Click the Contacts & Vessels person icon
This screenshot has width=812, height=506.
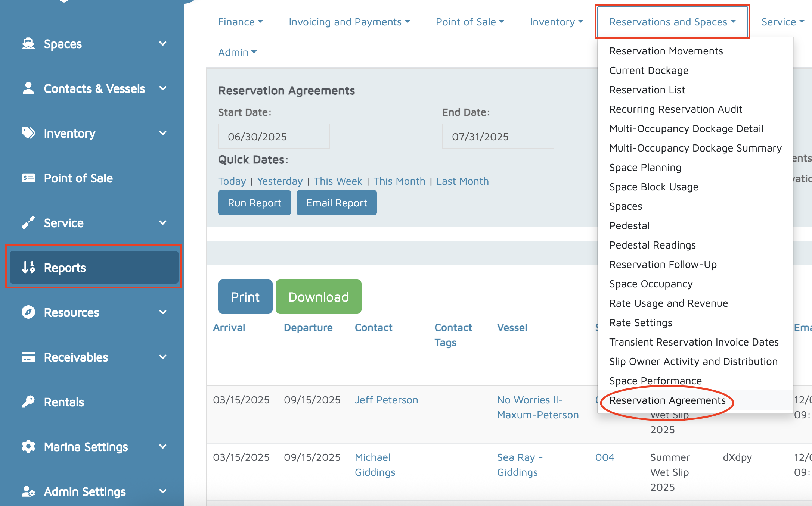click(28, 88)
